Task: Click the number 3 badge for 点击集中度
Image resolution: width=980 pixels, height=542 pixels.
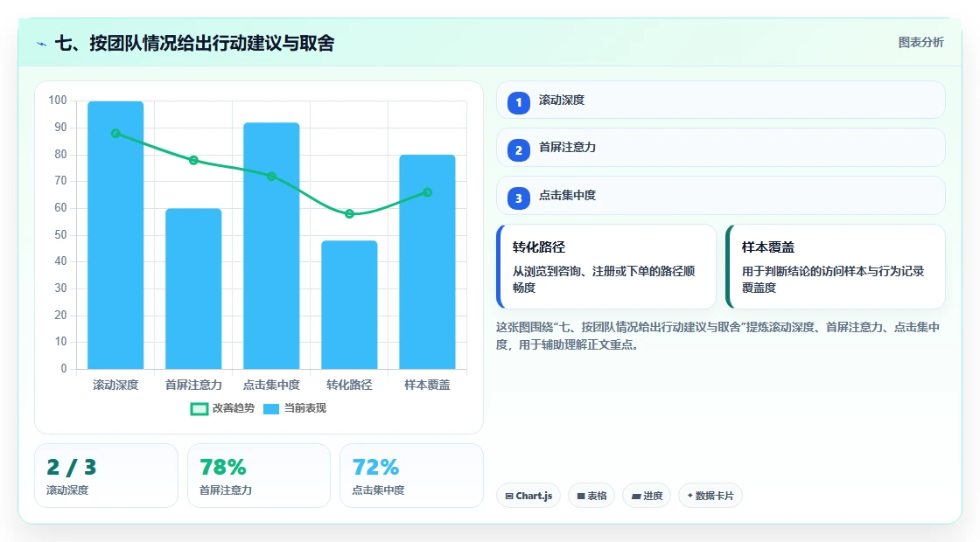Action: pyautogui.click(x=518, y=198)
